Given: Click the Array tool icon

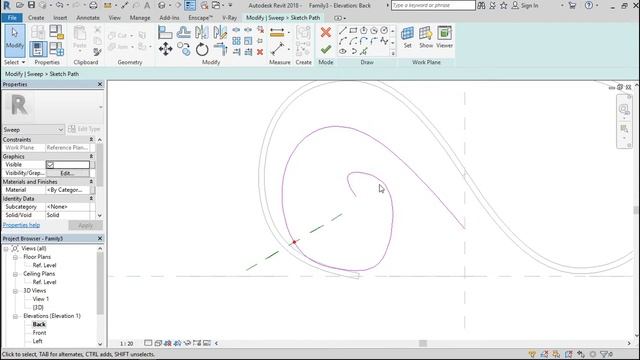Looking at the screenshot, I should pyautogui.click(x=236, y=41).
